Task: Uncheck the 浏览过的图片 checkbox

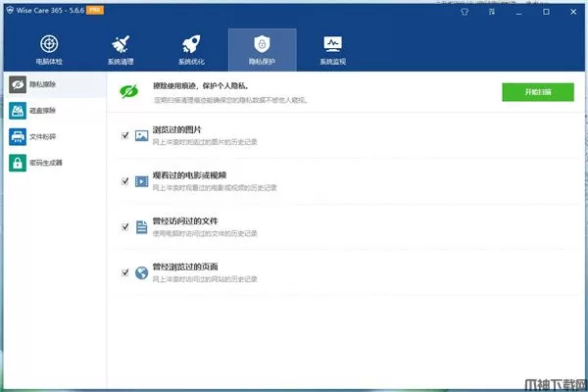Action: [x=125, y=135]
